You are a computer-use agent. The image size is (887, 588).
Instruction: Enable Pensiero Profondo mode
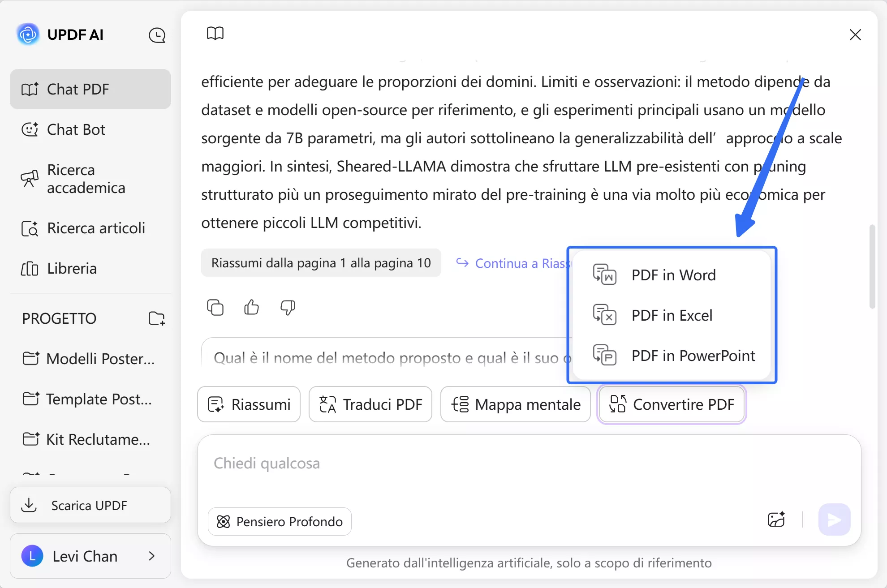(279, 521)
